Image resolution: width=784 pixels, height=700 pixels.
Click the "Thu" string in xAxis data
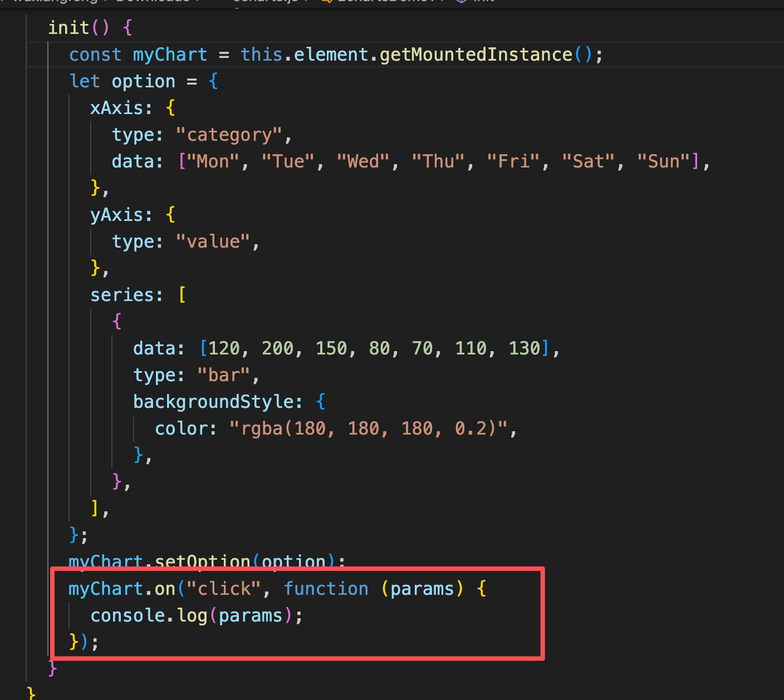(438, 161)
